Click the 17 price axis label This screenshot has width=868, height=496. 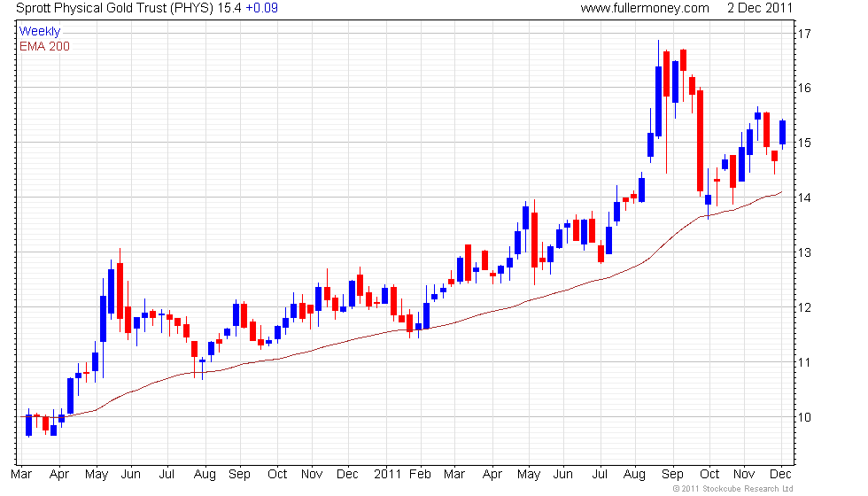coord(804,34)
